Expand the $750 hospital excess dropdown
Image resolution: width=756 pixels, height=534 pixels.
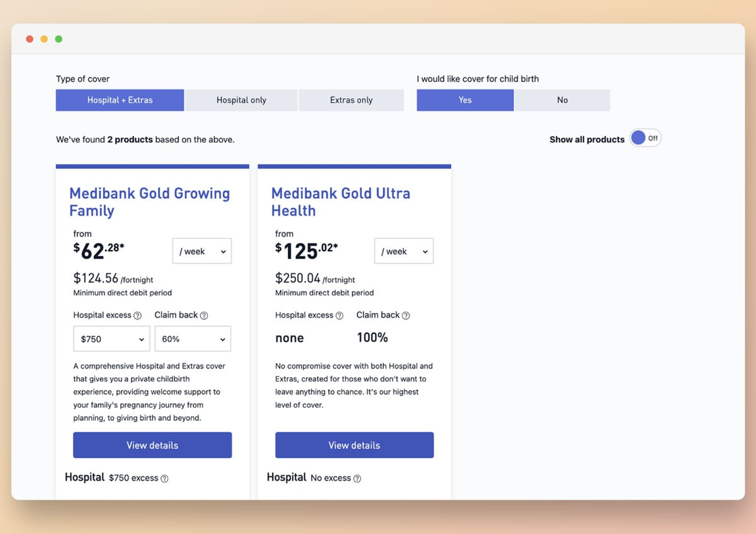[111, 339]
